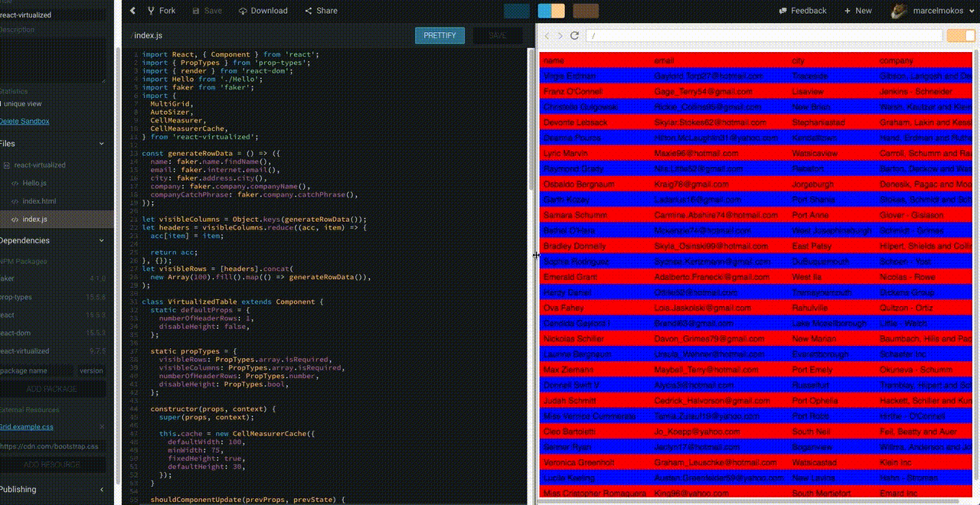This screenshot has width=980, height=505.
Task: Open marcelmokos user avatar
Action: [900, 11]
